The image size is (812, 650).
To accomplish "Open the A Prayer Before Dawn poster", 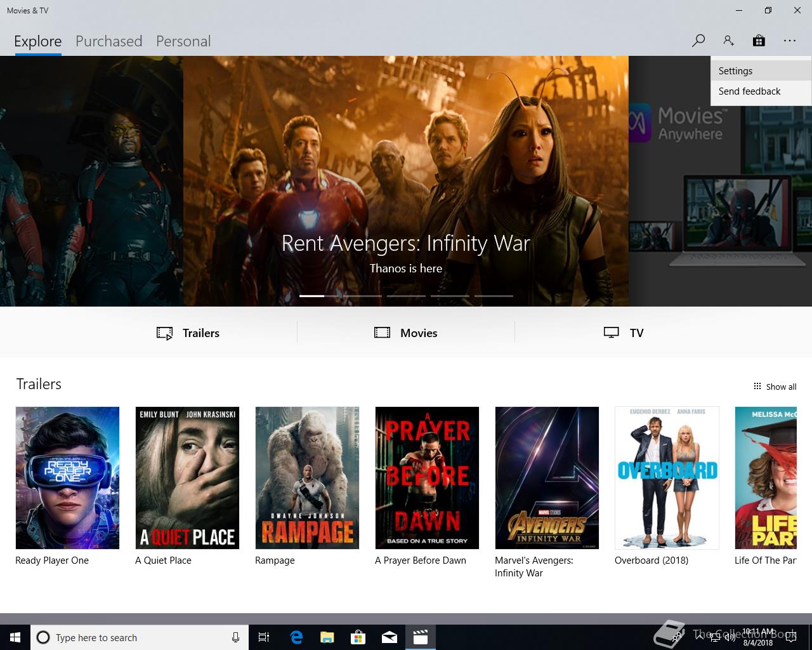I will [427, 478].
